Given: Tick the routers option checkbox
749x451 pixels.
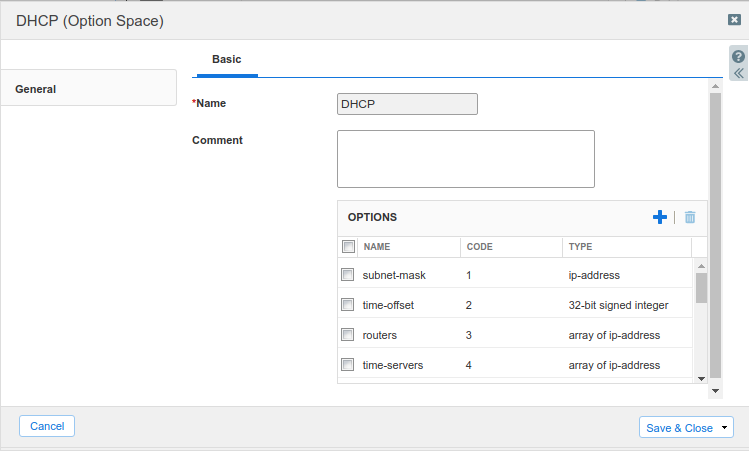Looking at the screenshot, I should [x=348, y=335].
